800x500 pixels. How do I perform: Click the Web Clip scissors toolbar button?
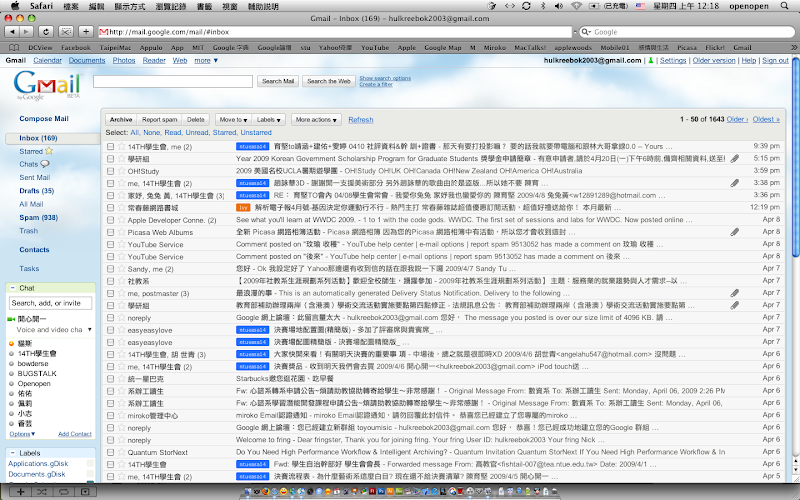[66, 32]
